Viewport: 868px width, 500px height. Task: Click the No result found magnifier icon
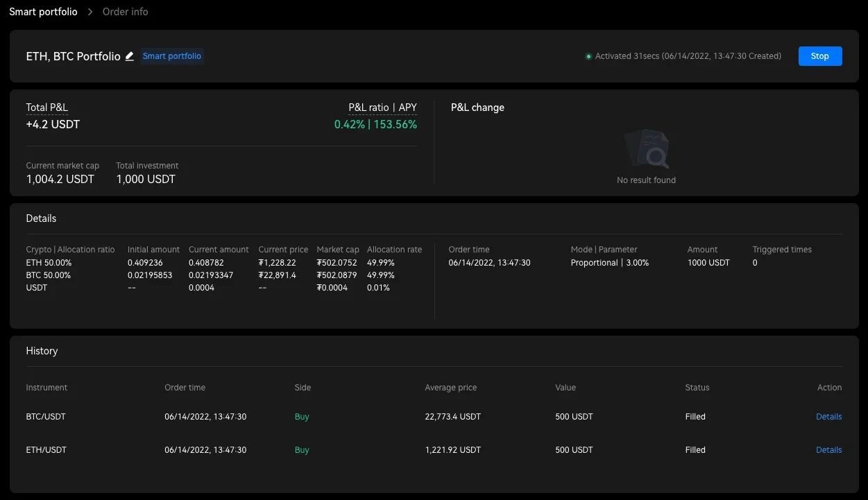(x=646, y=148)
